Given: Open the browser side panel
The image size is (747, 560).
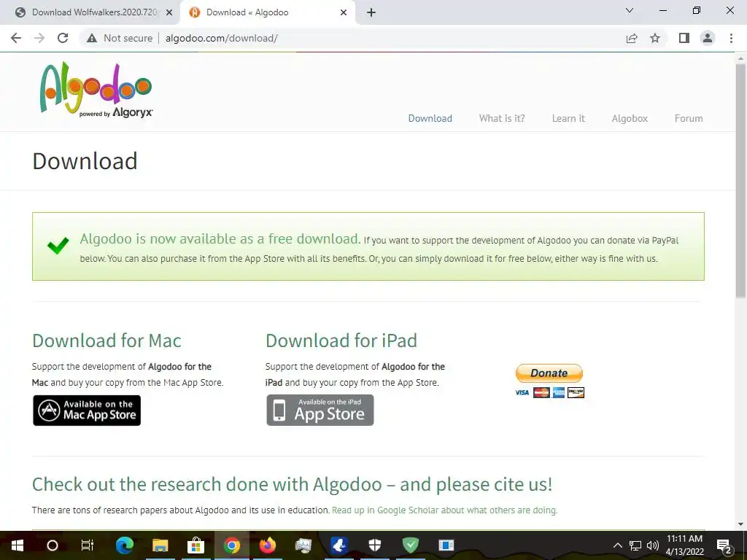Looking at the screenshot, I should coord(684,38).
